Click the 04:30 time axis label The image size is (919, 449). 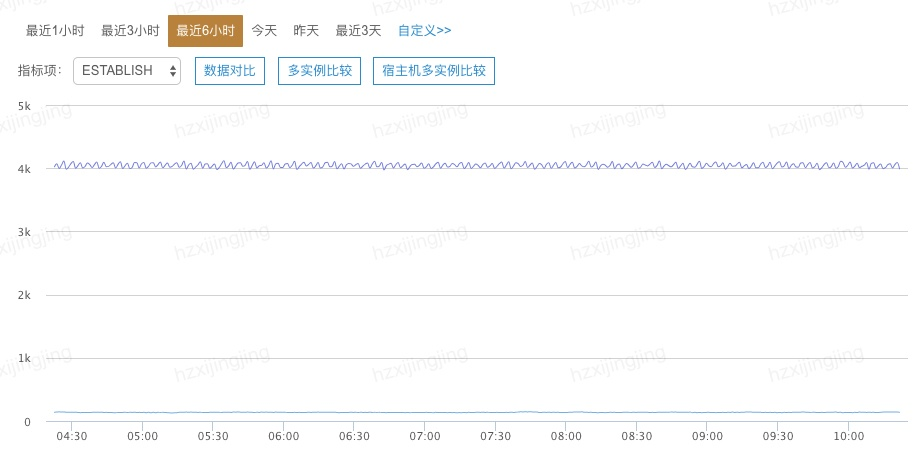pyautogui.click(x=72, y=437)
